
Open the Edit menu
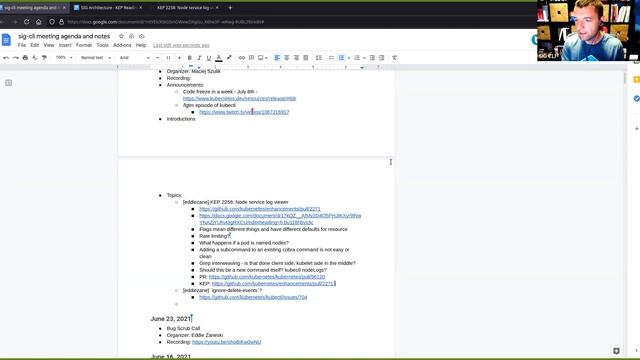click(x=35, y=45)
